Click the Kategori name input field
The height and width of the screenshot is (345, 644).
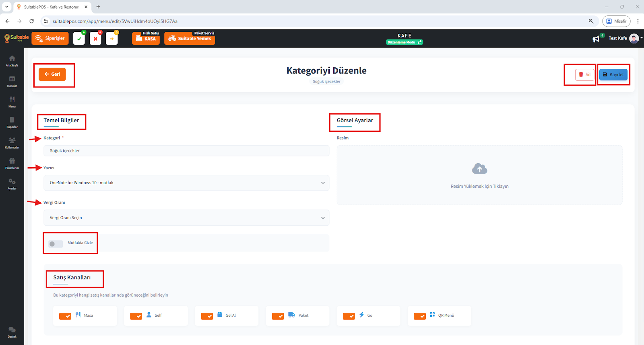[x=186, y=151]
